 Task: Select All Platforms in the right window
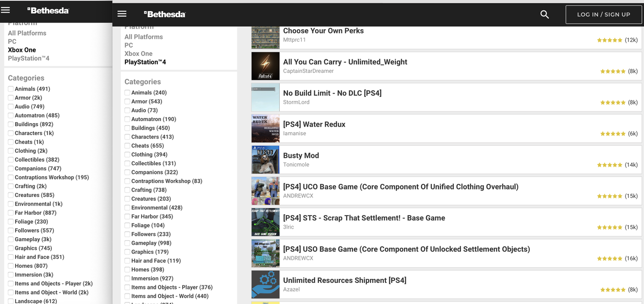point(144,37)
